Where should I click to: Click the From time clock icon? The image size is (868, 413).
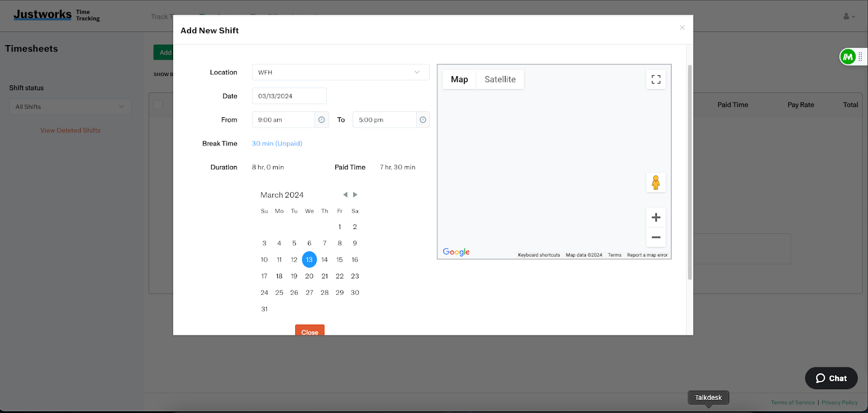322,120
